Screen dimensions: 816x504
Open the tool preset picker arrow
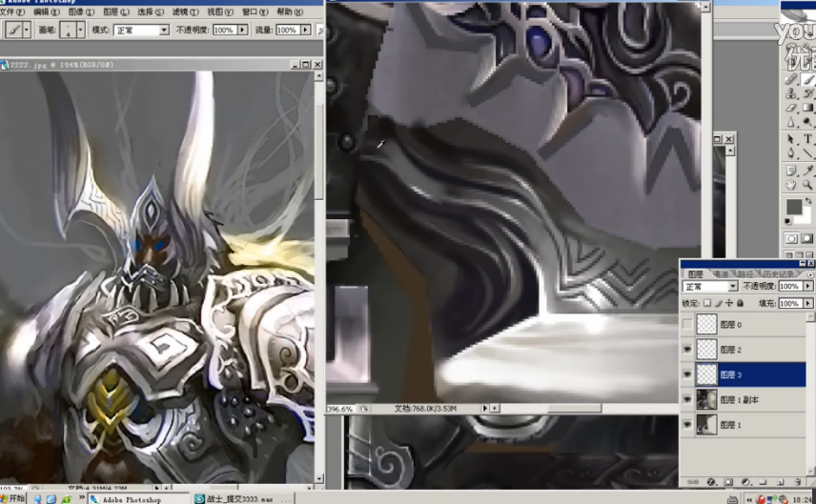(27, 30)
